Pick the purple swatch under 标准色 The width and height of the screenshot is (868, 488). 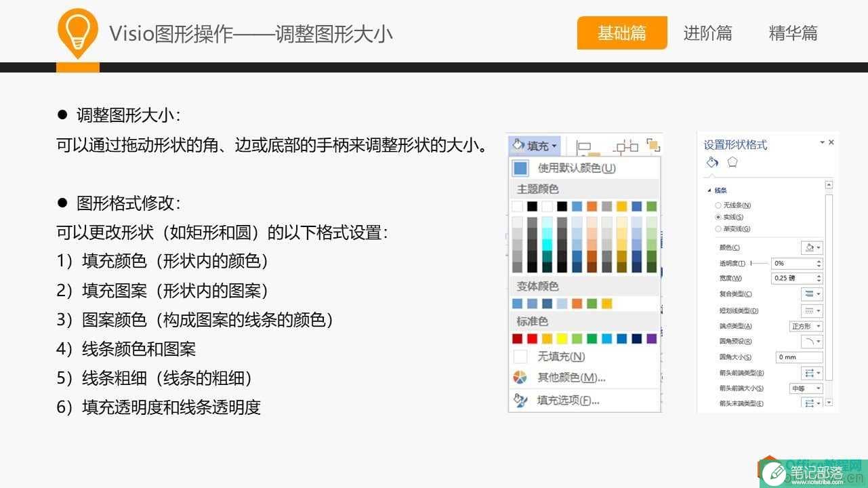click(x=652, y=338)
